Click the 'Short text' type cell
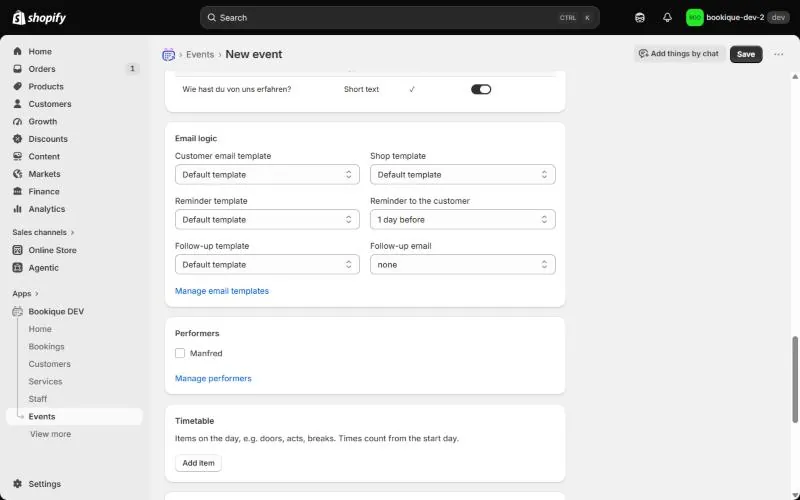Screen dimensions: 800x500 [x=361, y=89]
